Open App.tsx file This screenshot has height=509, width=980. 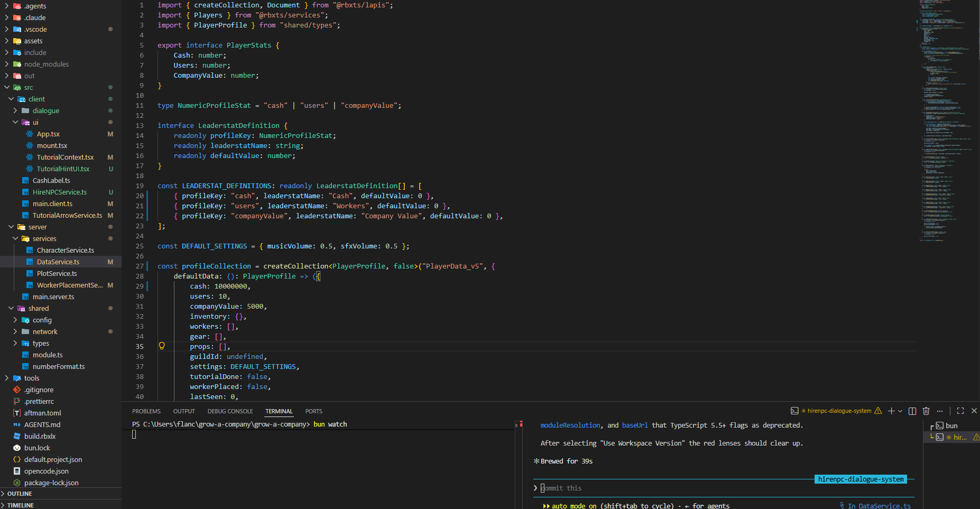coord(48,134)
